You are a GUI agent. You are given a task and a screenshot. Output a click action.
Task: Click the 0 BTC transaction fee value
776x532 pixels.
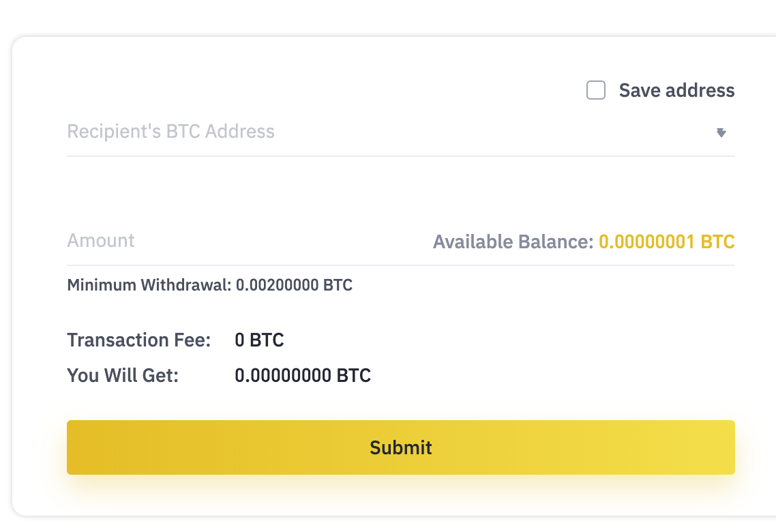259,340
